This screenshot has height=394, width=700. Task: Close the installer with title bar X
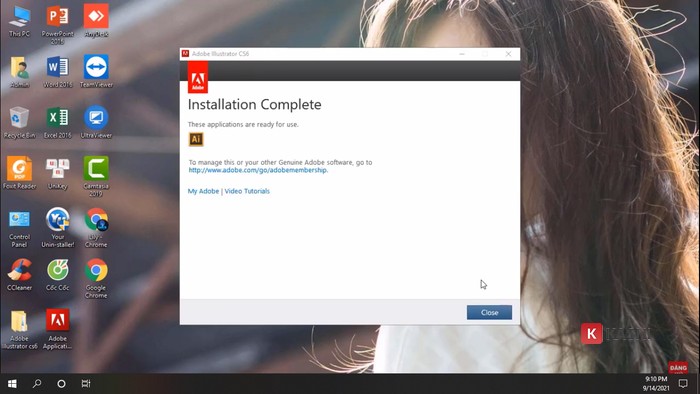coord(508,54)
